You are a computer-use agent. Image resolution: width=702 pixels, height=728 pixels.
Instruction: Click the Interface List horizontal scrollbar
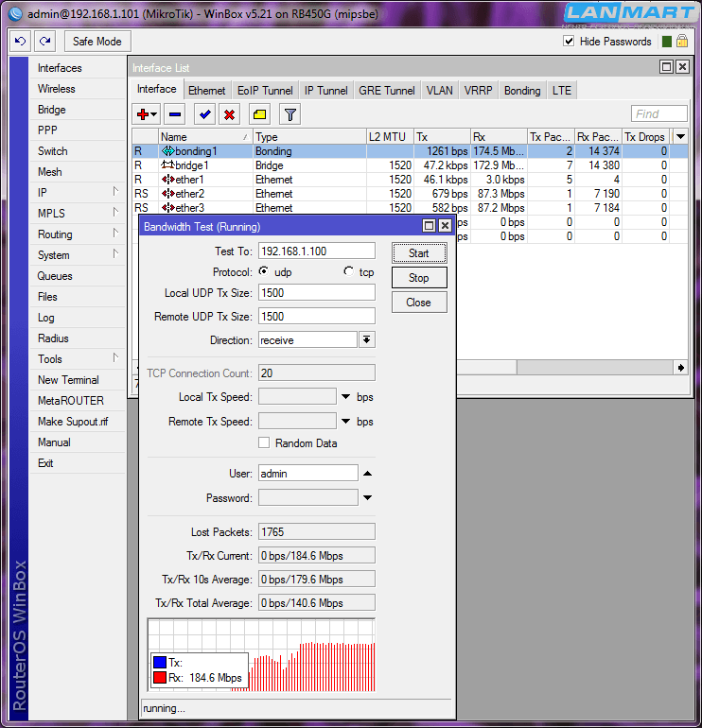pyautogui.click(x=566, y=368)
